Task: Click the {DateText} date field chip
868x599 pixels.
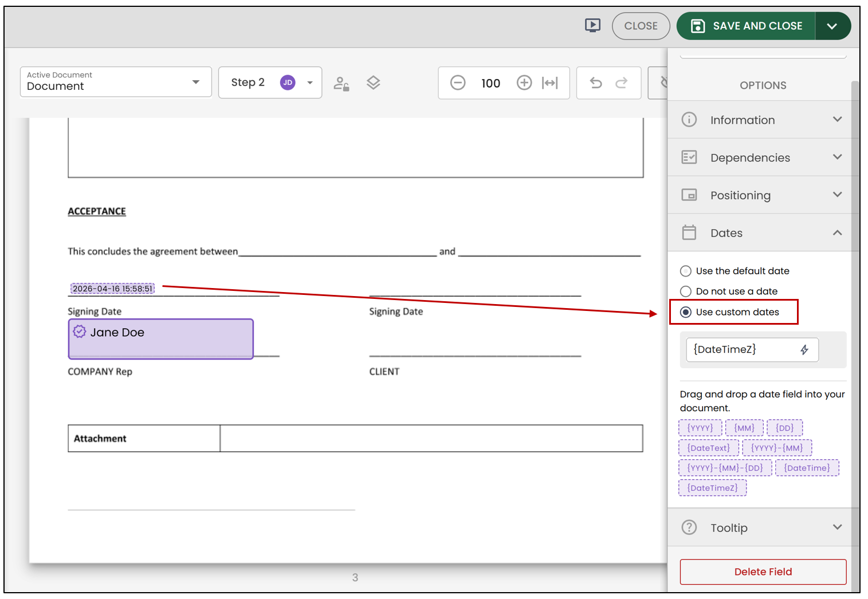Action: [709, 448]
